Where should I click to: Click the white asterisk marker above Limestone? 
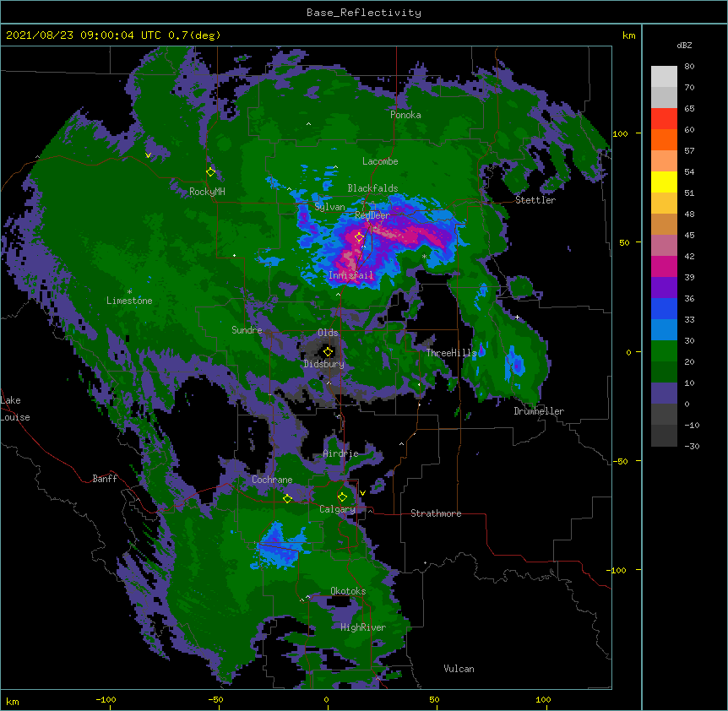(x=129, y=292)
